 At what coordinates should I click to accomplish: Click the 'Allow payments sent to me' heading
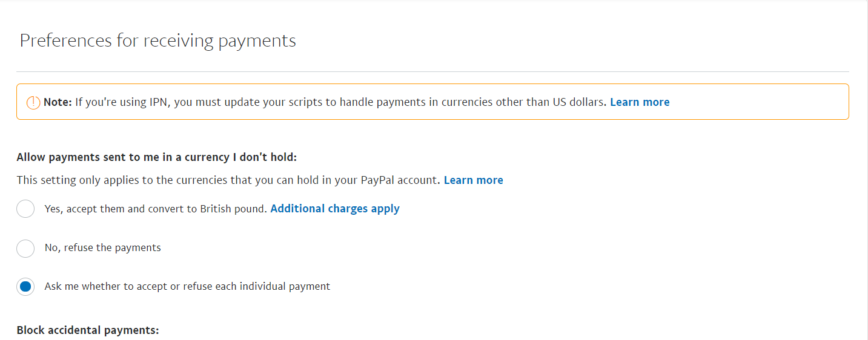click(157, 158)
